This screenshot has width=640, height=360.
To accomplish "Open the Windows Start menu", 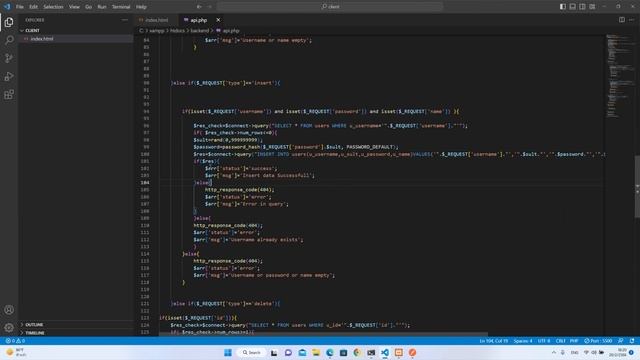I will pyautogui.click(x=228, y=353).
